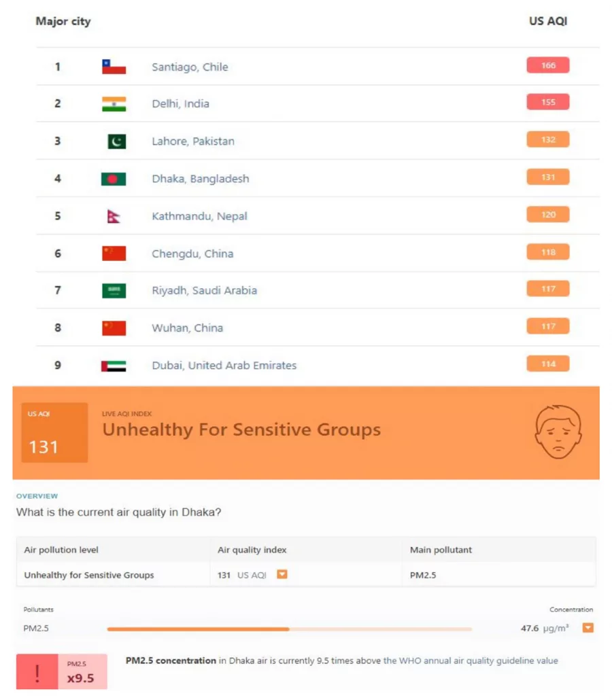
Task: Click the 166 AQI badge for Santiago
Action: click(x=547, y=65)
